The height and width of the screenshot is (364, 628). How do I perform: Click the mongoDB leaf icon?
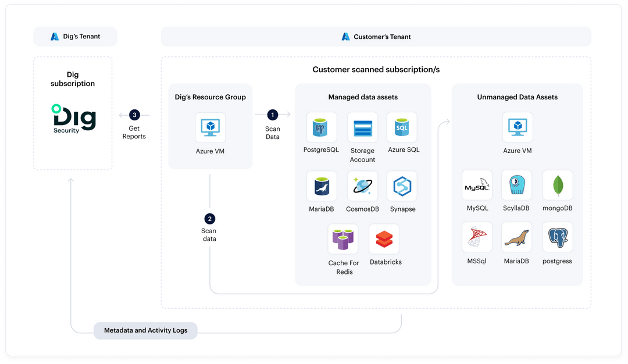coord(558,185)
